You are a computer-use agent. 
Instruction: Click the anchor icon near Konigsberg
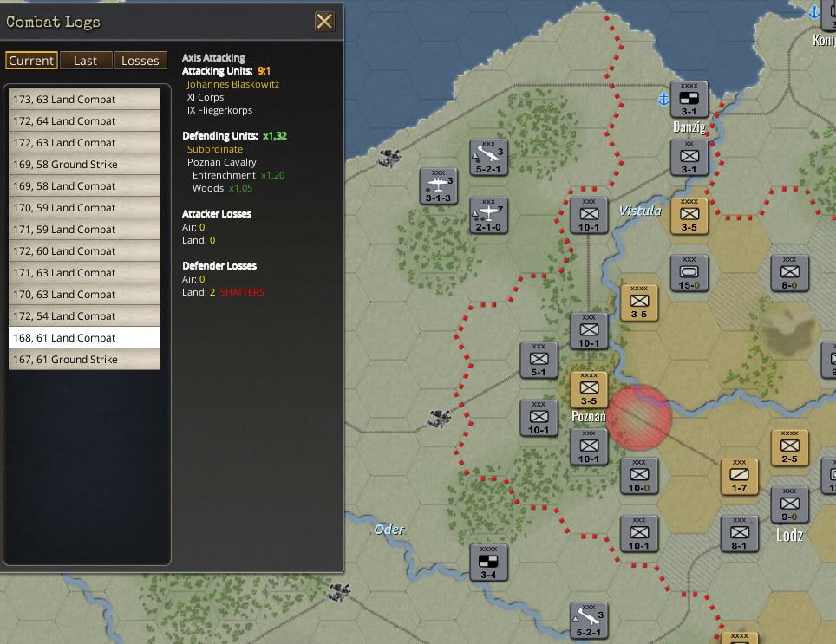tap(813, 12)
